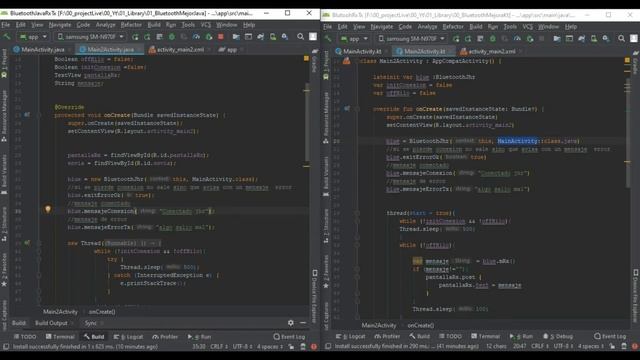Switch to activity_main2.xml tab in right window
This screenshot has height=360, width=640.
491,51
